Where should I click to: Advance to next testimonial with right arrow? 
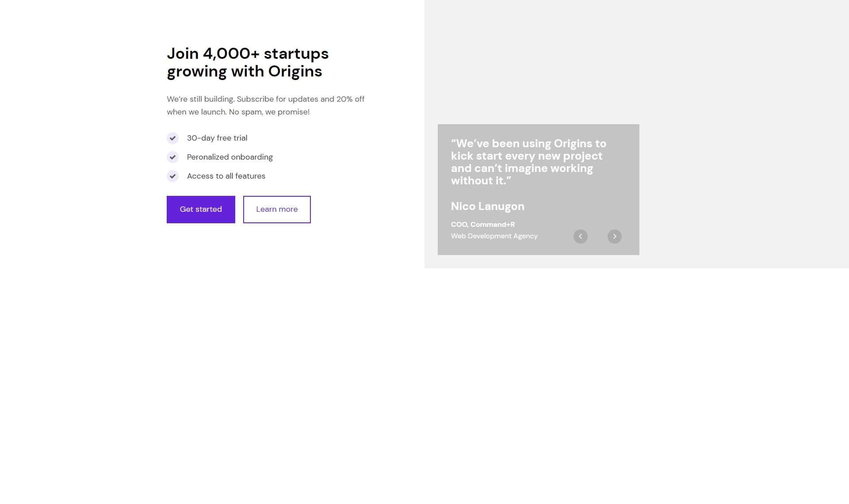(x=615, y=237)
